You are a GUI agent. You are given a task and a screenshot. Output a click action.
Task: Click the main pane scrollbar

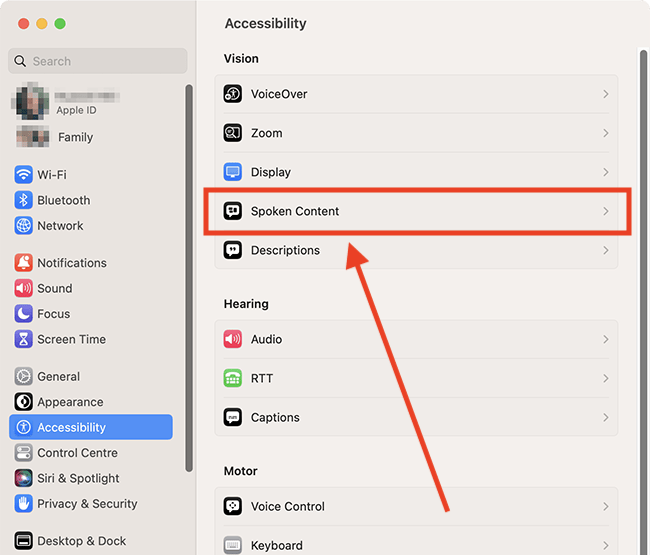(643, 302)
